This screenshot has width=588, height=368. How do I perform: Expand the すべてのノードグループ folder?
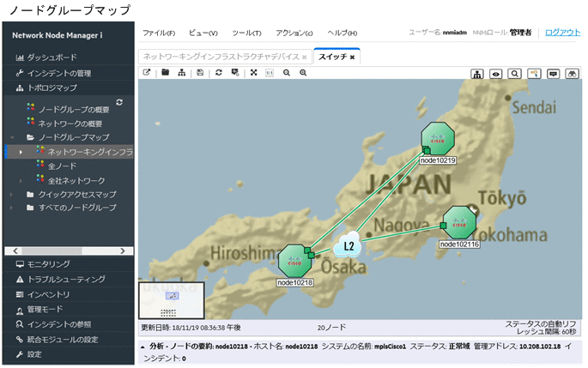point(12,208)
